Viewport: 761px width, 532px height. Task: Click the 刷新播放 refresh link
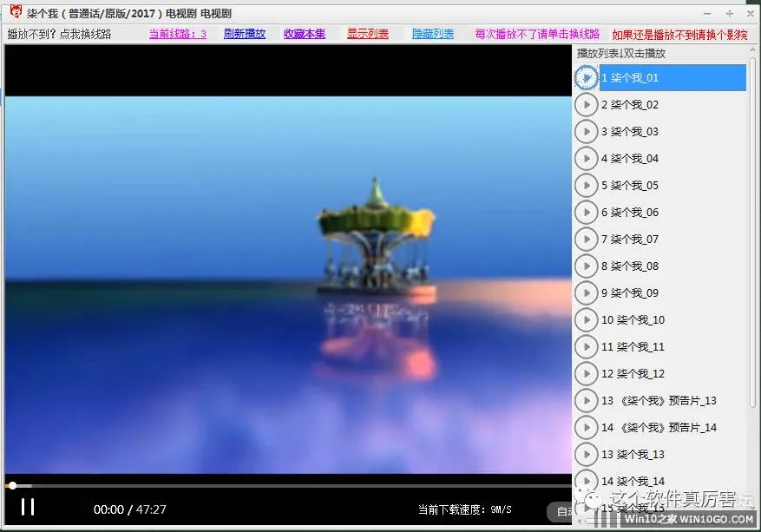click(245, 34)
